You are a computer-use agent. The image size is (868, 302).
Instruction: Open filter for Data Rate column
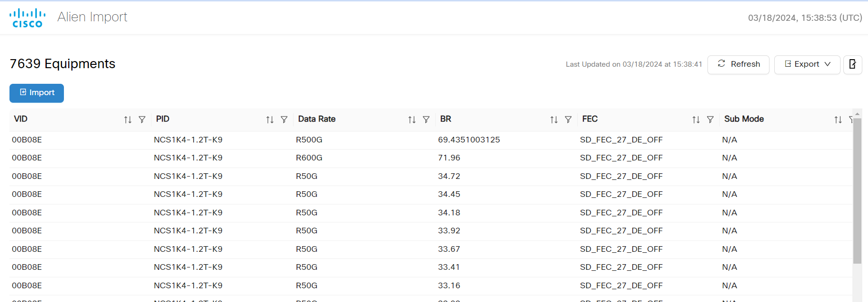(x=426, y=120)
